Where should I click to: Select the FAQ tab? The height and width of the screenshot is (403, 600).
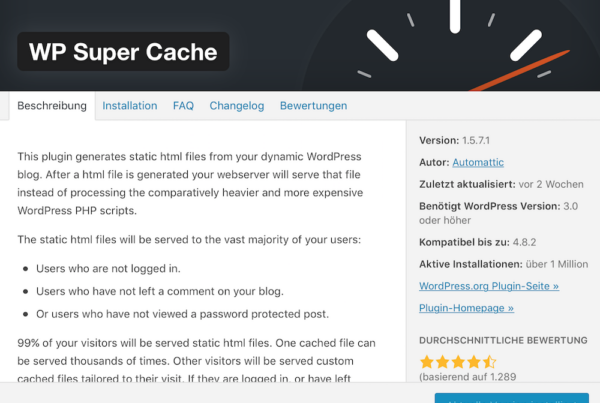[x=183, y=105]
